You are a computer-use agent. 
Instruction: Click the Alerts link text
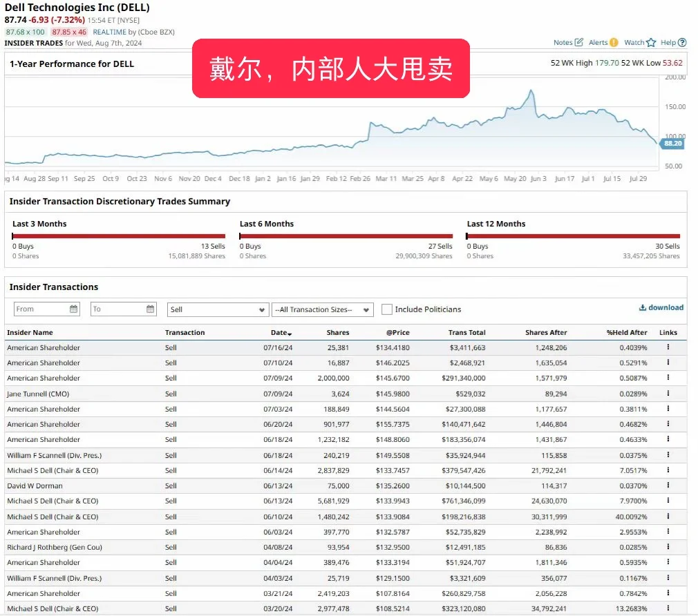tap(598, 42)
